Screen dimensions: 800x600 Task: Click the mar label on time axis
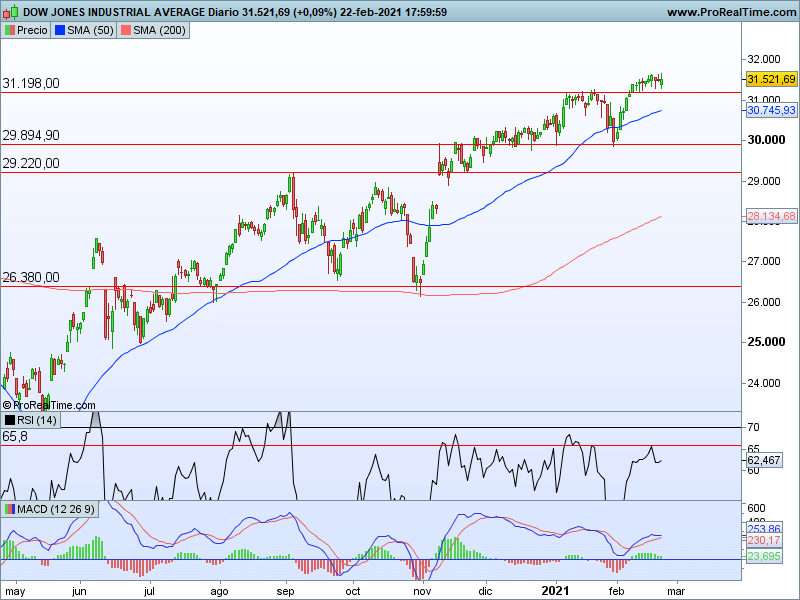pos(676,592)
